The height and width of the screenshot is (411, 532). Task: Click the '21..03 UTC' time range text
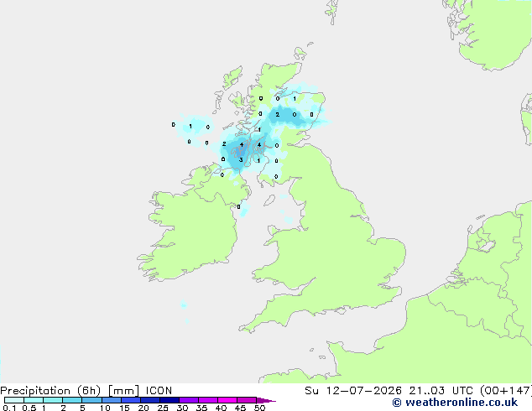[441, 391]
